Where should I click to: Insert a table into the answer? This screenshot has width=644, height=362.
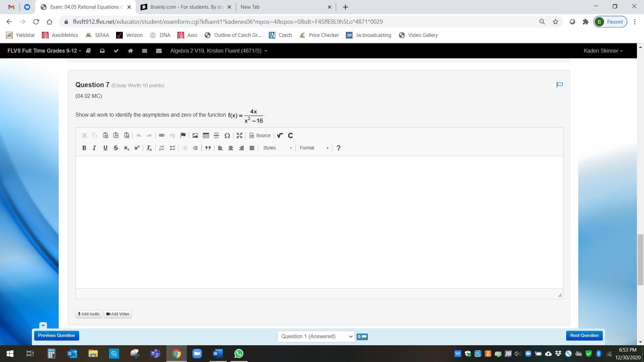[206, 135]
